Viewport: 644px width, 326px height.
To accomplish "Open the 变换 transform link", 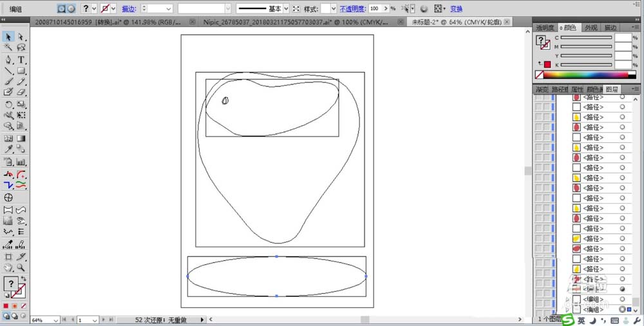I will 457,8.
